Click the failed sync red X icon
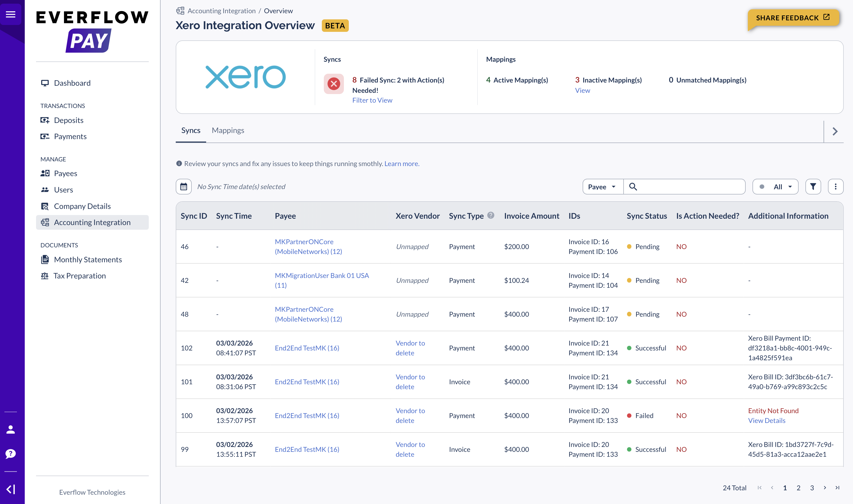Viewport: 853px width, 504px height. click(333, 84)
